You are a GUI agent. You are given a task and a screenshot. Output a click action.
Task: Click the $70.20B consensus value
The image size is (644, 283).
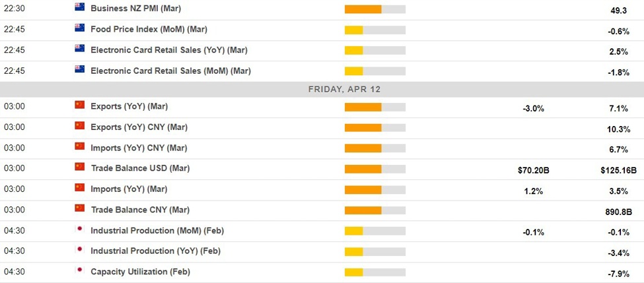pos(533,170)
